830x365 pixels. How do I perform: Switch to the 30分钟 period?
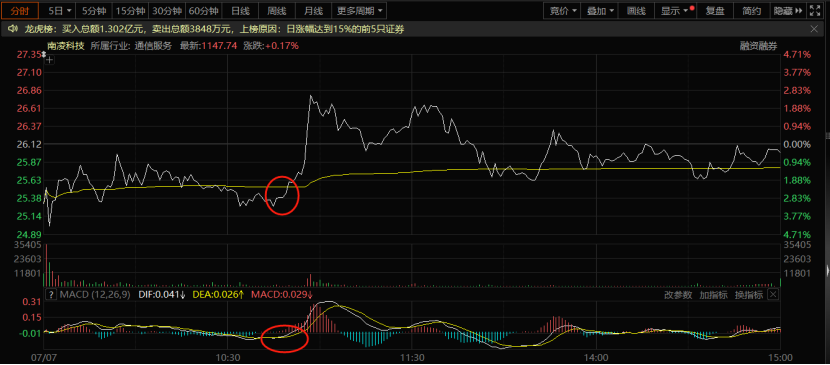tap(167, 10)
